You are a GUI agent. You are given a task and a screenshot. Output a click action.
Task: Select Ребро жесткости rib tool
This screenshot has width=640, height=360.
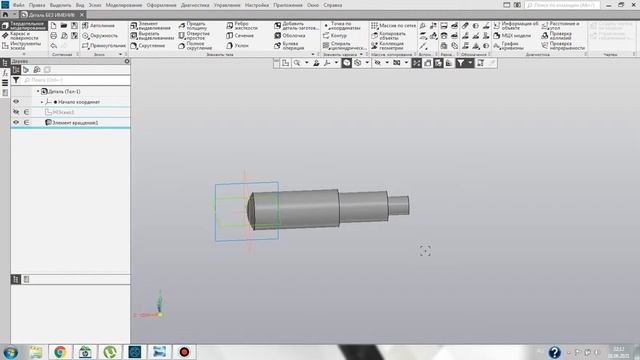click(x=242, y=26)
